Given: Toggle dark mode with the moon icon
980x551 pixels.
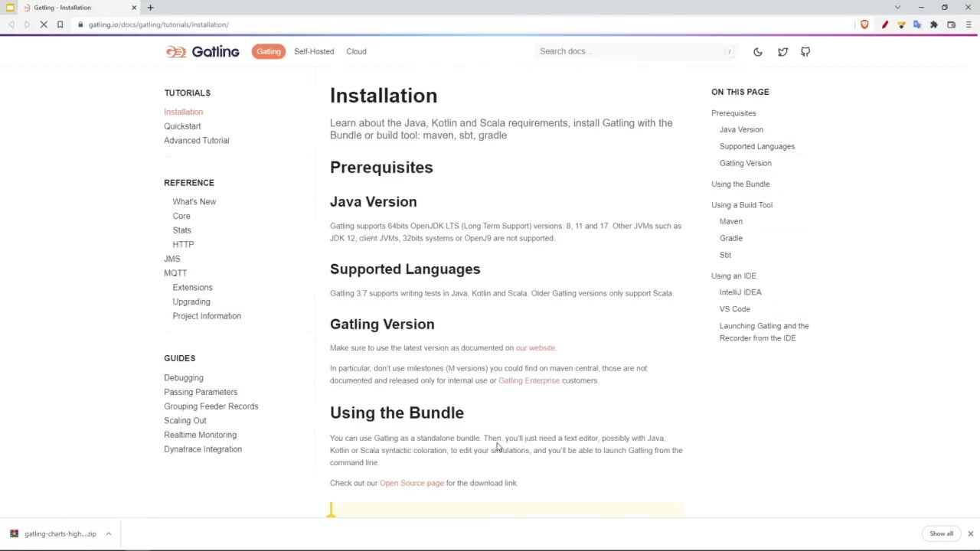Looking at the screenshot, I should click(x=757, y=52).
